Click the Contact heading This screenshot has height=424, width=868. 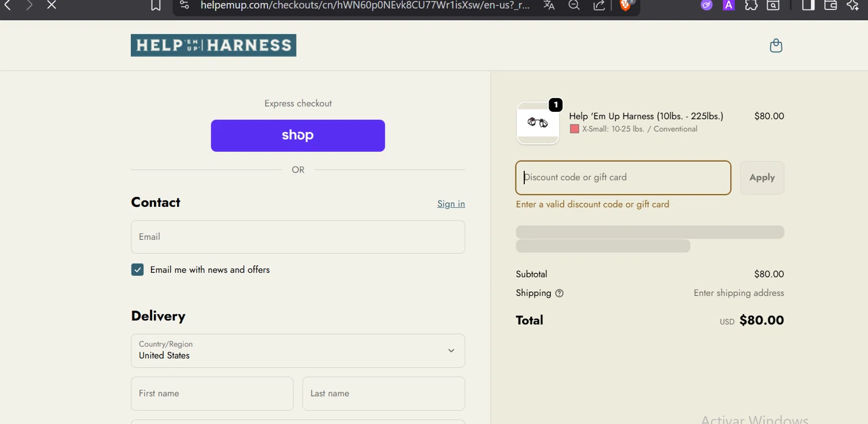click(156, 202)
